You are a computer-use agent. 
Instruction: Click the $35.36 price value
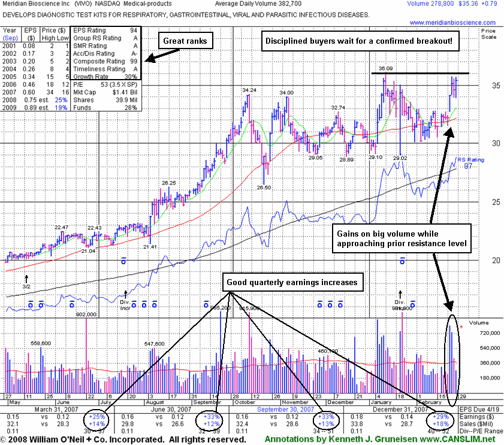coord(468,4)
